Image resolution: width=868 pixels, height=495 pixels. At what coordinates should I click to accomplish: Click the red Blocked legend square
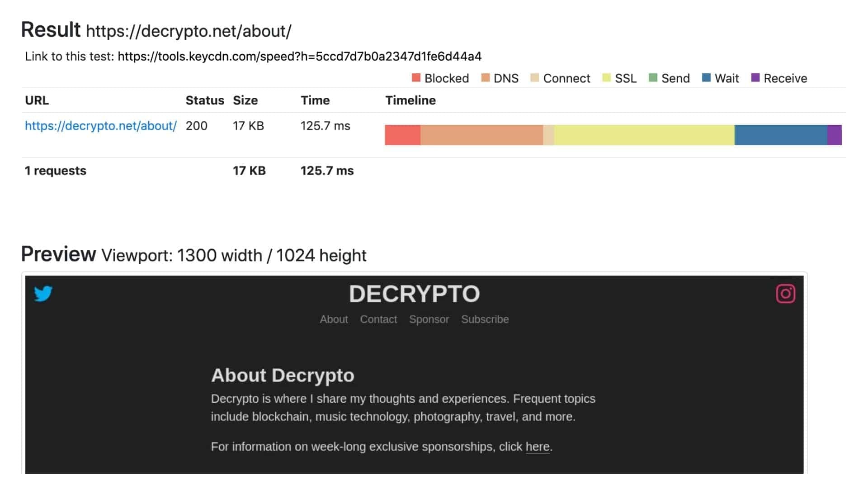click(x=416, y=78)
